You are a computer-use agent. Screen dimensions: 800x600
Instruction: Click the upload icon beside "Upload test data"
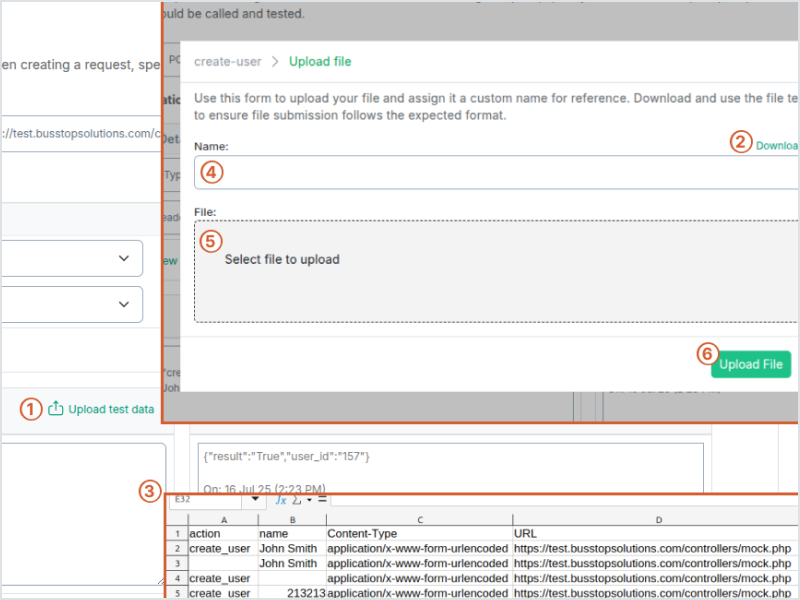point(58,409)
